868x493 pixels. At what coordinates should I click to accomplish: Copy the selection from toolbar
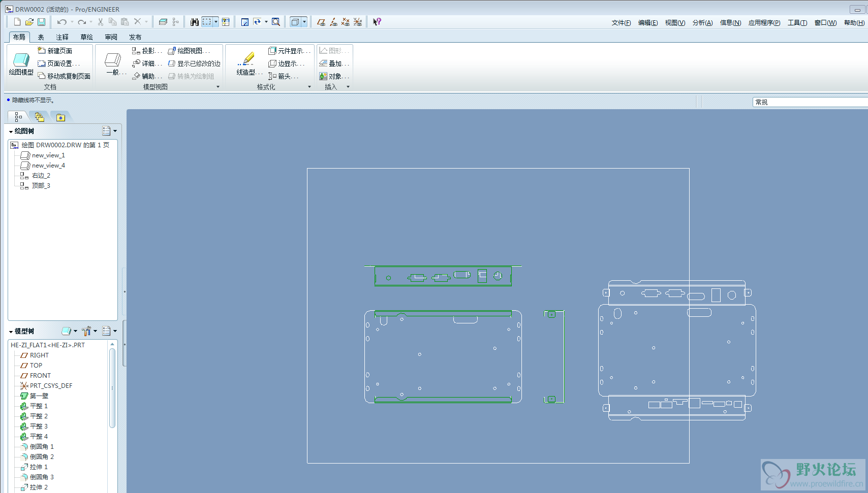(x=113, y=22)
